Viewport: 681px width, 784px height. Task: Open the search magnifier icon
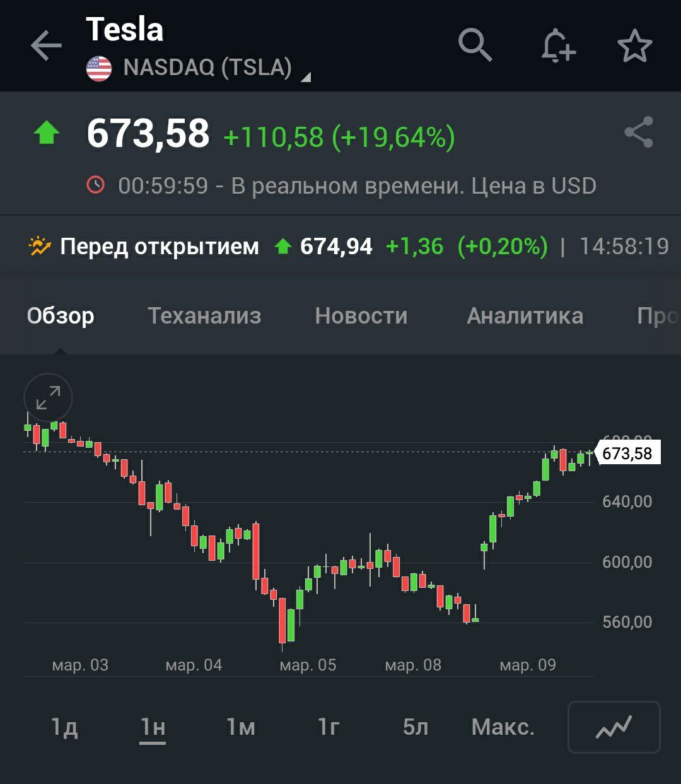474,45
